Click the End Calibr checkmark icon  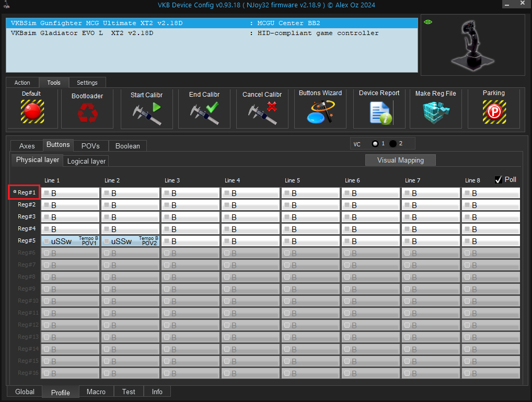204,113
